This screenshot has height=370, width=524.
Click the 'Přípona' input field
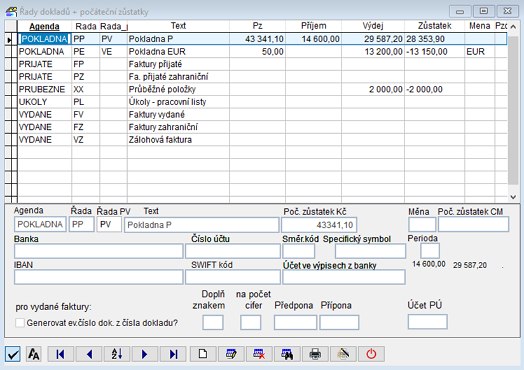339,323
